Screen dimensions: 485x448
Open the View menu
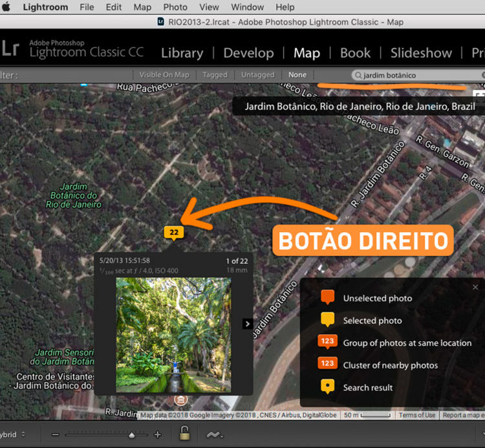pyautogui.click(x=209, y=7)
